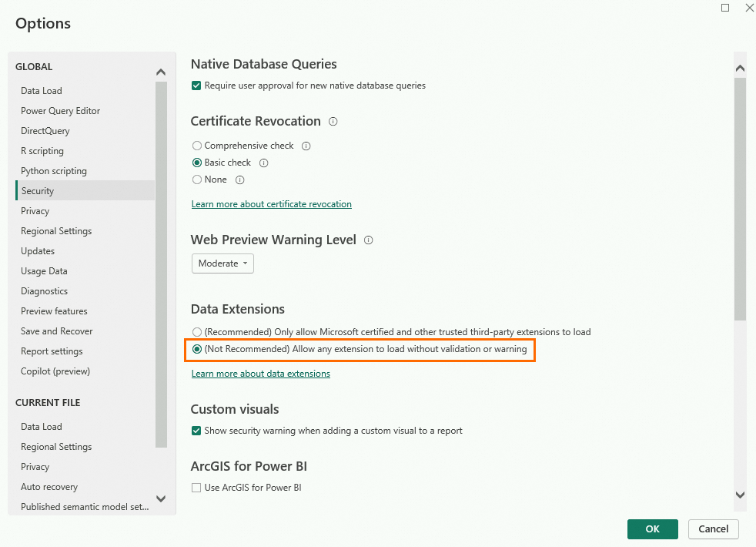Click main panel scroll-down arrow
The width and height of the screenshot is (756, 547).
click(740, 495)
